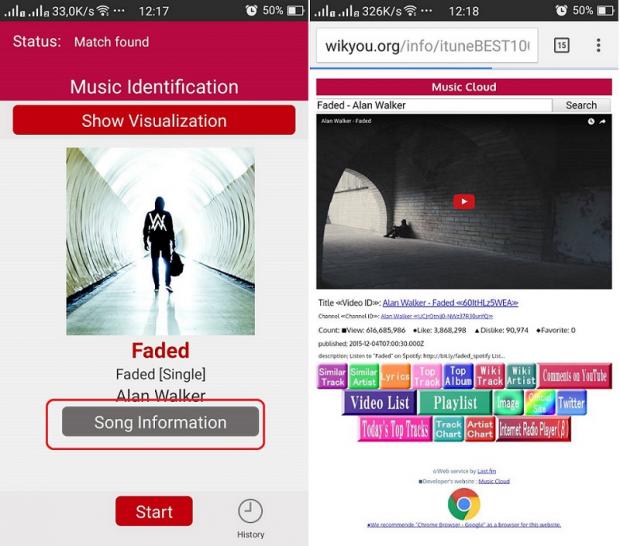Open the browser three-dot menu
The image size is (620, 546).
click(599, 45)
